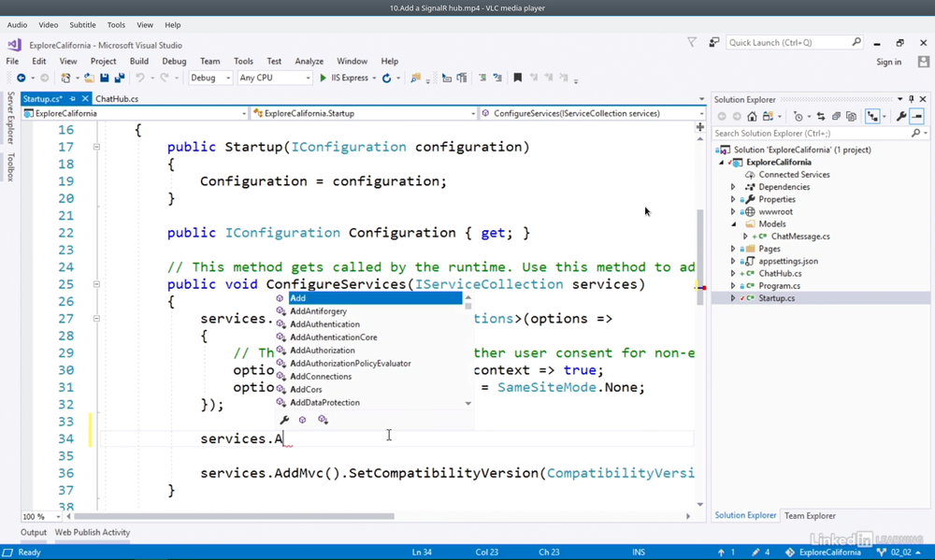This screenshot has width=935, height=560.
Task: Open Properties wrench in Solution Explorer toolbar
Action: (901, 117)
